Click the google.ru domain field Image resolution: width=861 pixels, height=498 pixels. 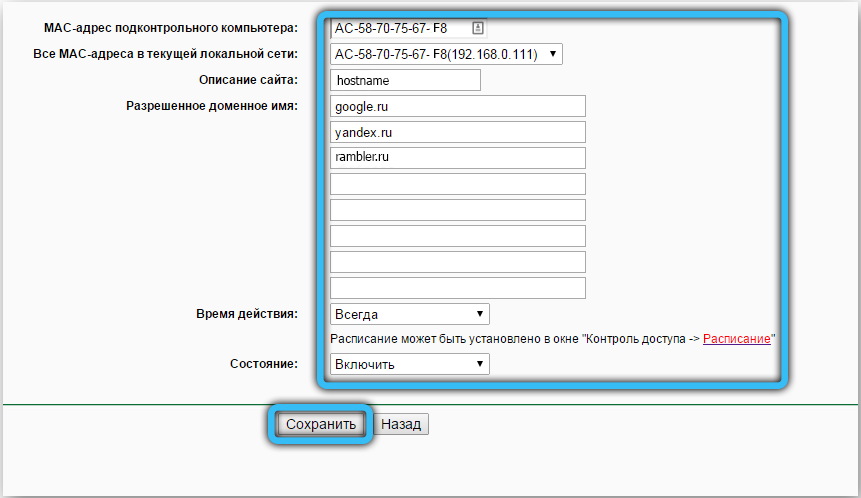pos(457,106)
